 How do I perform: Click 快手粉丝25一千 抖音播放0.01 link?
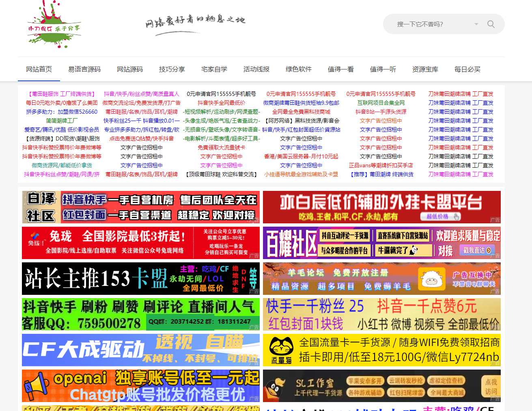[x=142, y=121]
